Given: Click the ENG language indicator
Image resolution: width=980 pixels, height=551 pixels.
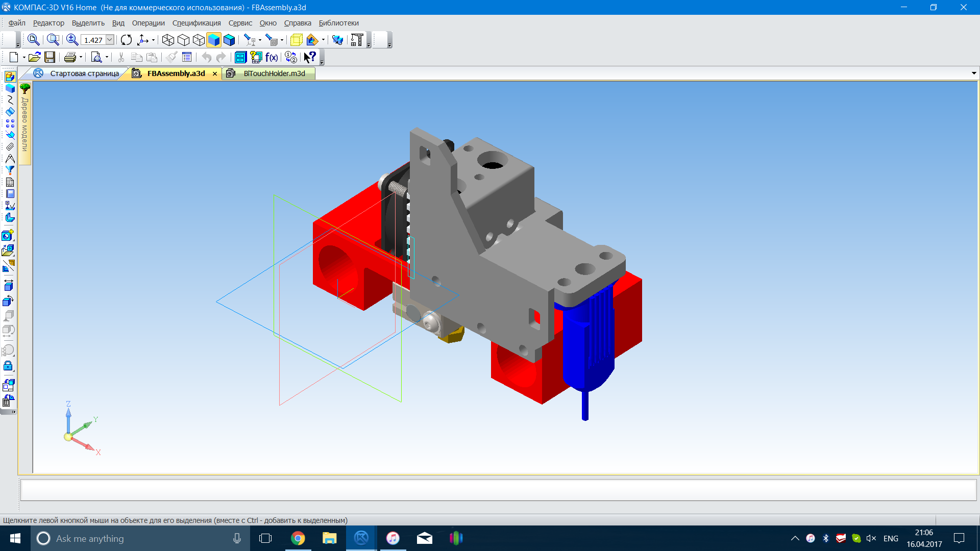Looking at the screenshot, I should [x=891, y=538].
